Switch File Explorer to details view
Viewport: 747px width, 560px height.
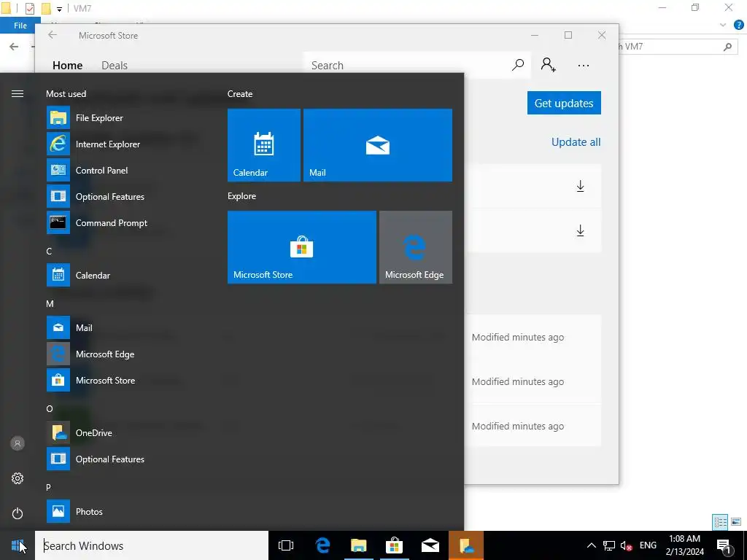(720, 522)
